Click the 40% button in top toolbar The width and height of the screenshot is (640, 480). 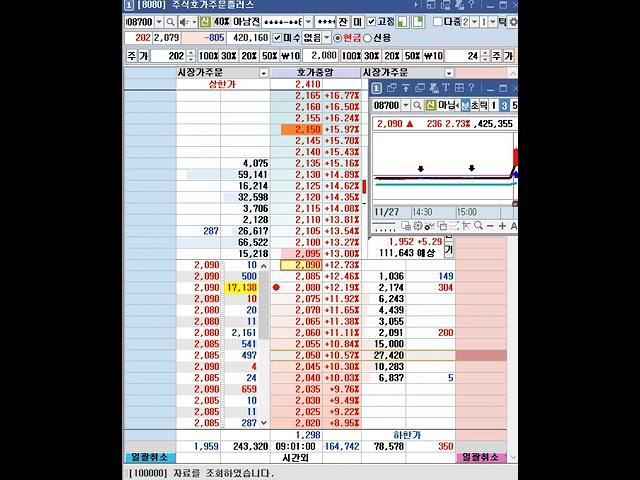(222, 22)
